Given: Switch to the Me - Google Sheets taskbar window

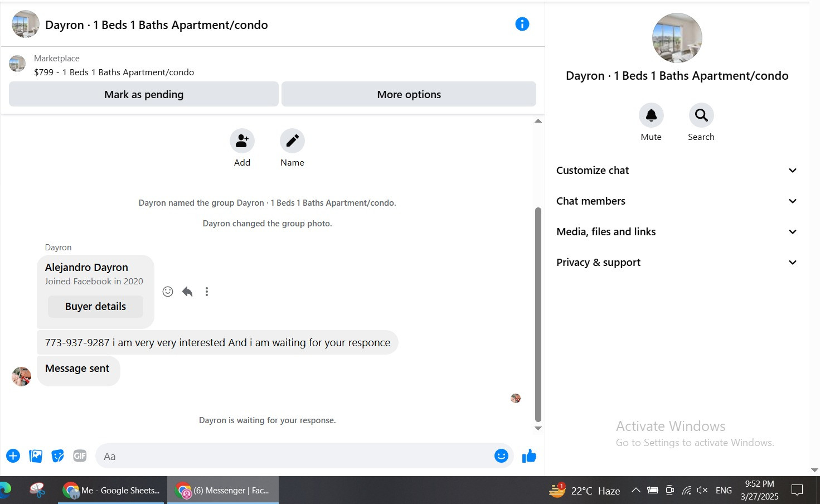Looking at the screenshot, I should [x=111, y=491].
